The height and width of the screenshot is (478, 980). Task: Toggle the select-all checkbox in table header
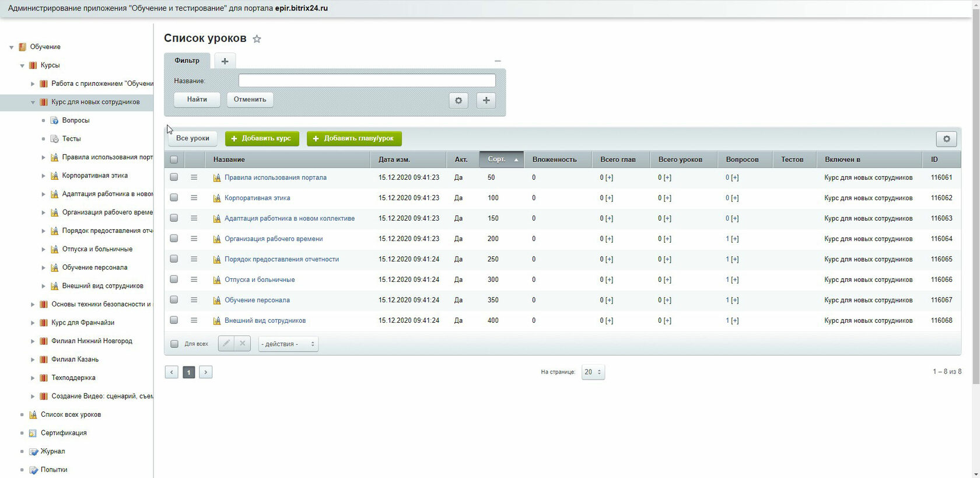point(174,159)
